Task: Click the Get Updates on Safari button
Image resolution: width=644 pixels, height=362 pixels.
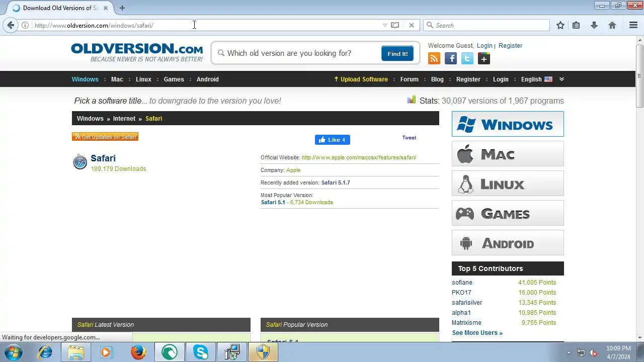Action: pyautogui.click(x=105, y=137)
